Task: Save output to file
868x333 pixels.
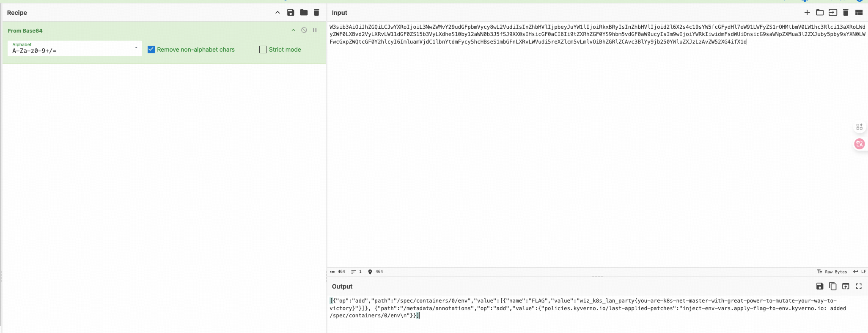Action: coord(820,286)
